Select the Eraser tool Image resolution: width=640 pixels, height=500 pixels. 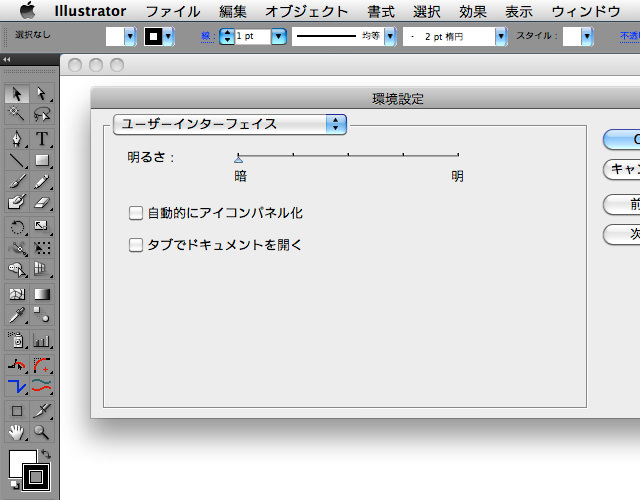(42, 202)
